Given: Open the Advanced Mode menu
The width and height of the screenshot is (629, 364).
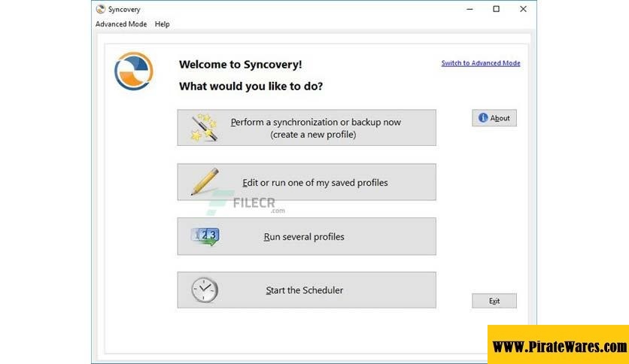Looking at the screenshot, I should point(121,24).
